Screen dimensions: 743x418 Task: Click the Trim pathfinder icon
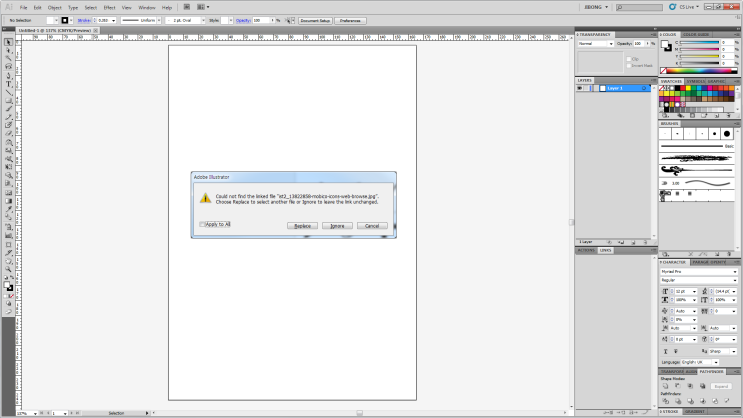[678, 401]
